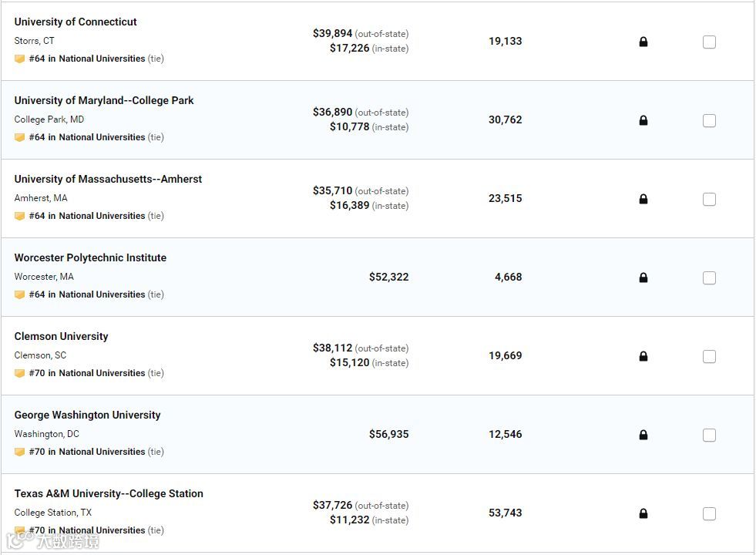
Task: Click Clemson's #70 in National Universities ranking
Action: (87, 373)
